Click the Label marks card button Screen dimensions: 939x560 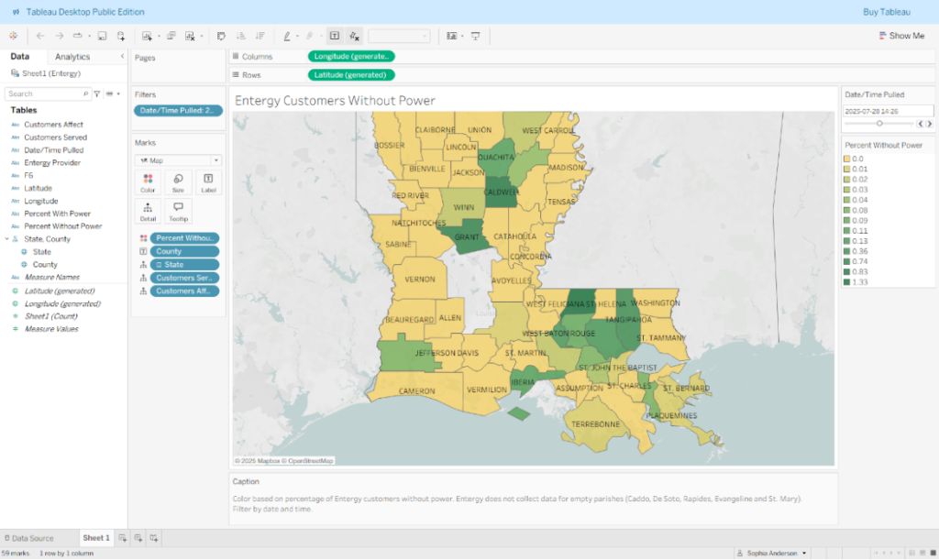(x=208, y=183)
